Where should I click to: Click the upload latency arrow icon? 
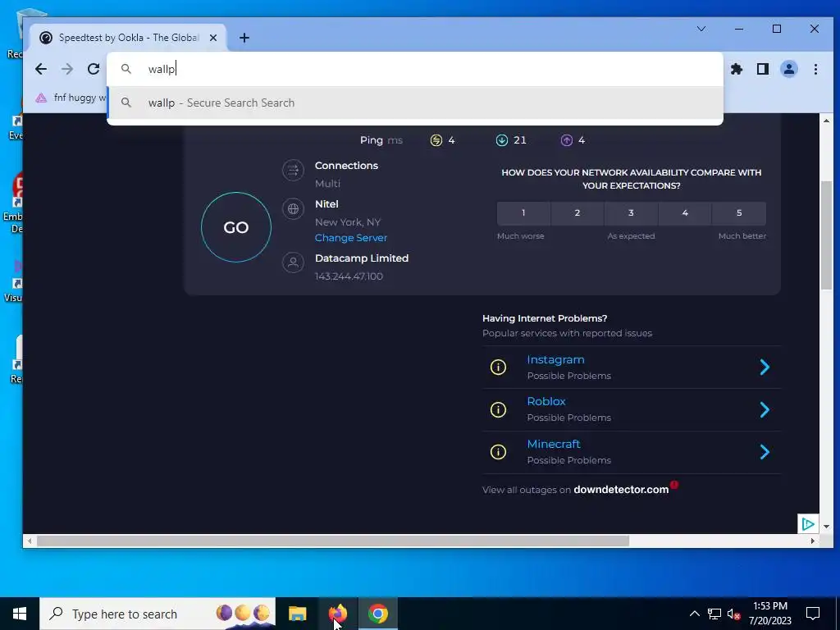[x=566, y=140]
